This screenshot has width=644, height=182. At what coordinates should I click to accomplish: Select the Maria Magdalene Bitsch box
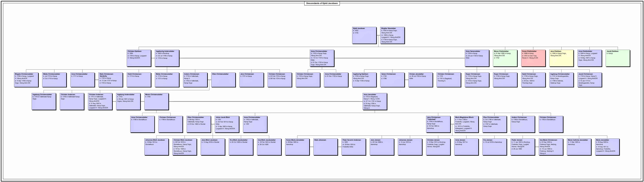466,124
